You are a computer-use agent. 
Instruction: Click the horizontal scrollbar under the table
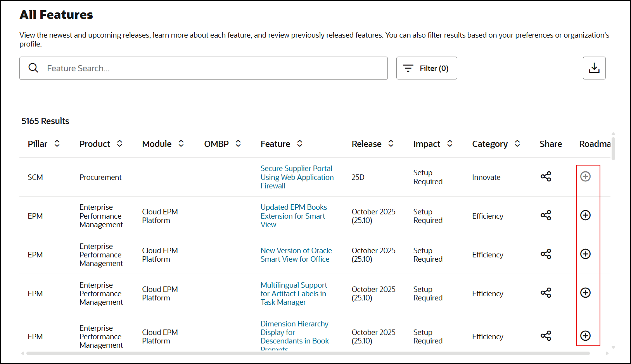coord(308,353)
